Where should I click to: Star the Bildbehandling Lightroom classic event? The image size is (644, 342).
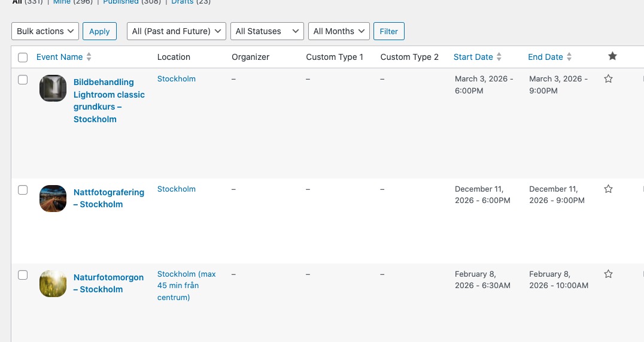608,78
